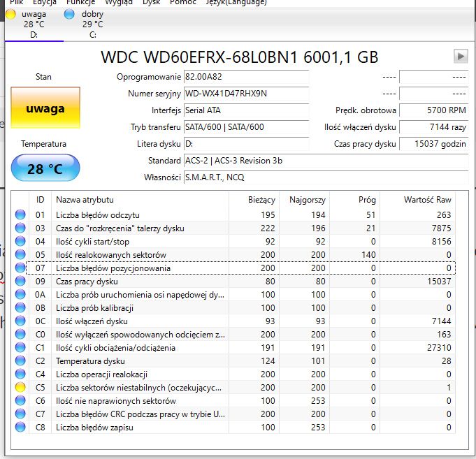Click the serial number field WD-WX41D47RHX9N
The height and width of the screenshot is (459, 476).
246,94
